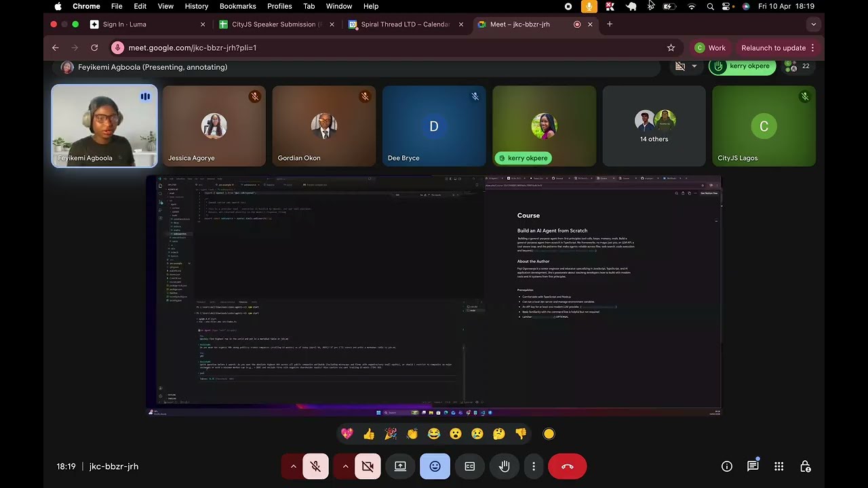The height and width of the screenshot is (488, 868).
Task: Open the Bookmarks menu
Action: 237,6
